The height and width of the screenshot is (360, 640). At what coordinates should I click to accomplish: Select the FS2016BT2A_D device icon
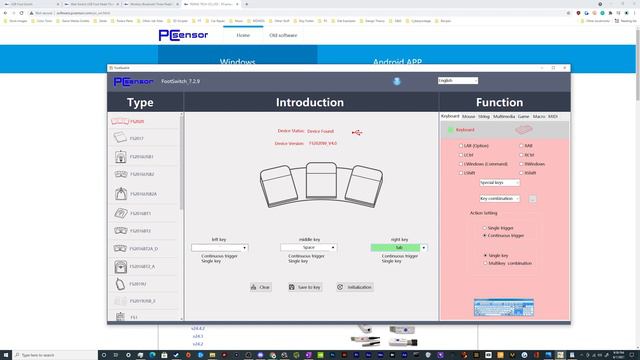[120, 248]
